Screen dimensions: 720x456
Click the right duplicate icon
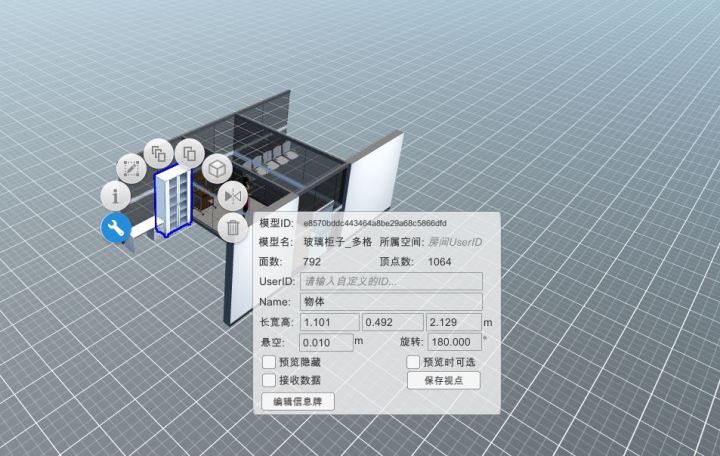190,154
